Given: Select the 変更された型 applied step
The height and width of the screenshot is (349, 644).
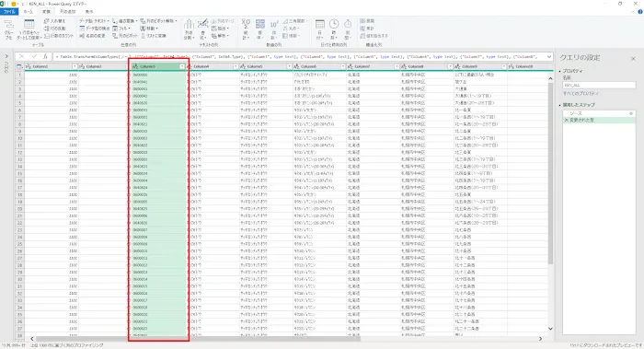Looking at the screenshot, I should pyautogui.click(x=599, y=120).
